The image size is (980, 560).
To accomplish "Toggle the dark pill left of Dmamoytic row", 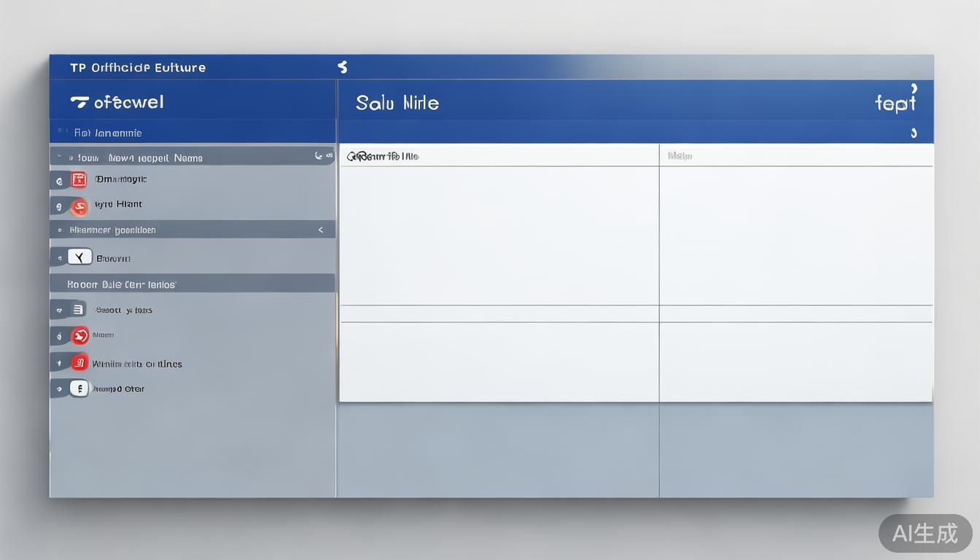I will 59,180.
